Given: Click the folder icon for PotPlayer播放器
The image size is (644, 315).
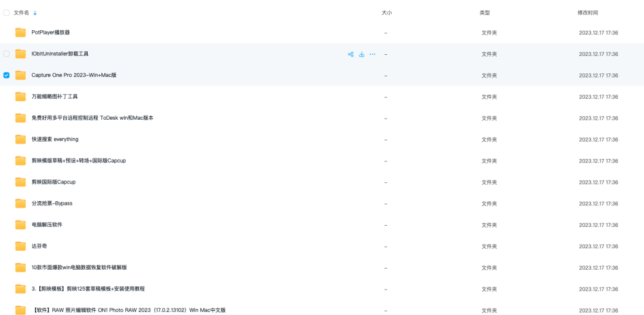Looking at the screenshot, I should [x=20, y=32].
